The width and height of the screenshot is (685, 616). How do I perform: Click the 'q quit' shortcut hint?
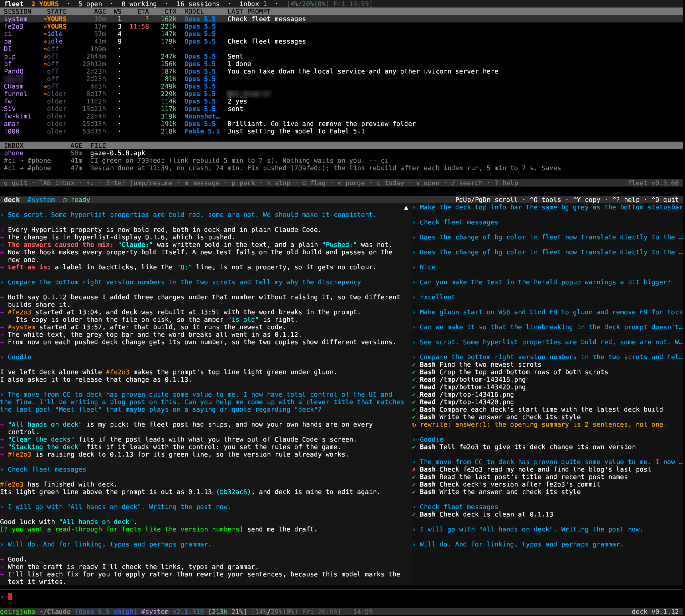pos(15,183)
